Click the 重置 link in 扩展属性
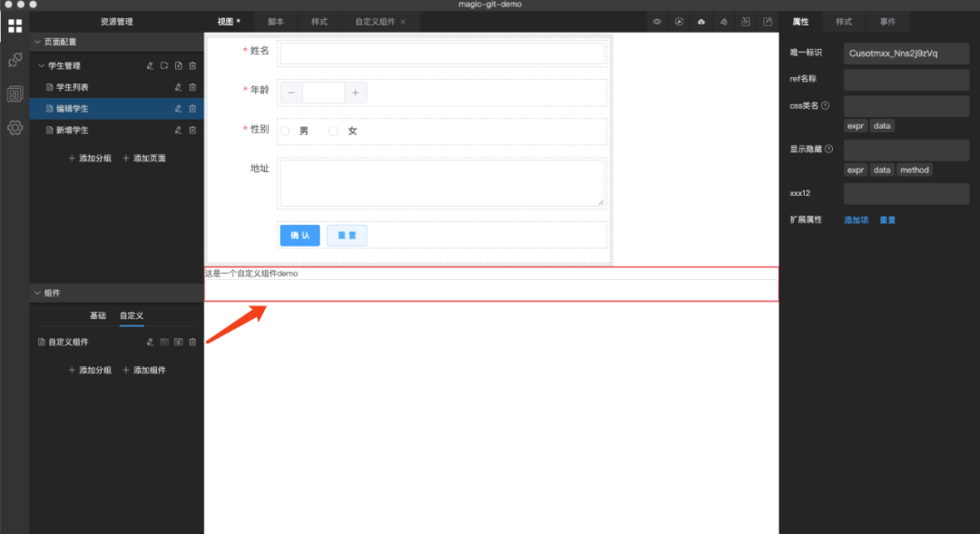This screenshot has height=534, width=980. 887,220
